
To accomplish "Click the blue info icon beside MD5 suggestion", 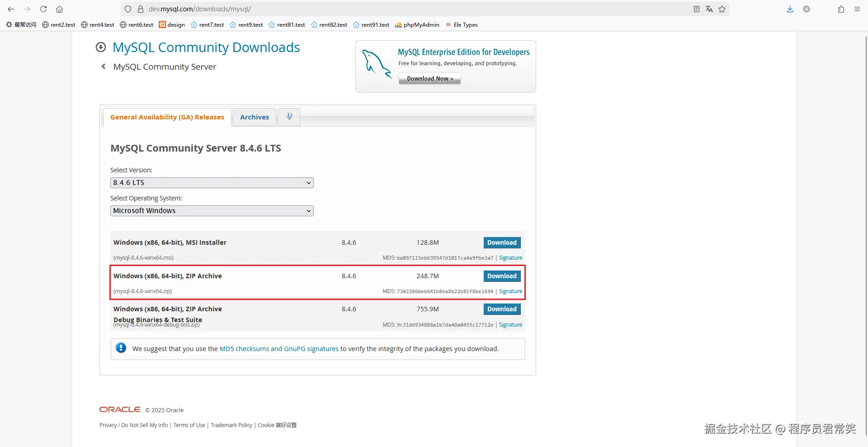I will coord(121,348).
